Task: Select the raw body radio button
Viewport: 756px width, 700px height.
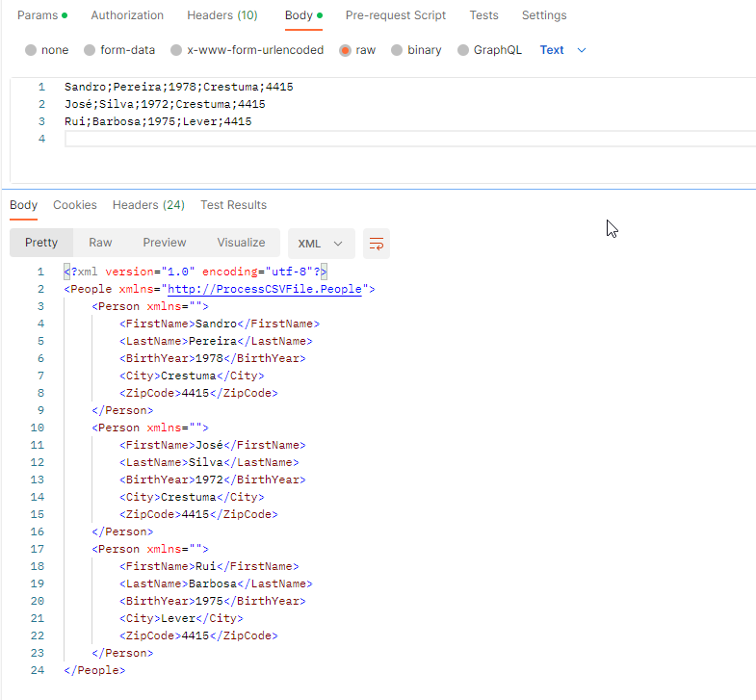Action: tap(345, 50)
